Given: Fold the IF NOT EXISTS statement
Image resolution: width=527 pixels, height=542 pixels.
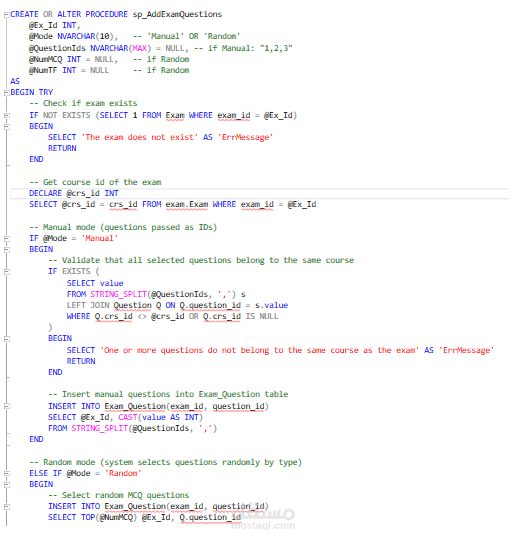Looking at the screenshot, I should (x=7, y=115).
